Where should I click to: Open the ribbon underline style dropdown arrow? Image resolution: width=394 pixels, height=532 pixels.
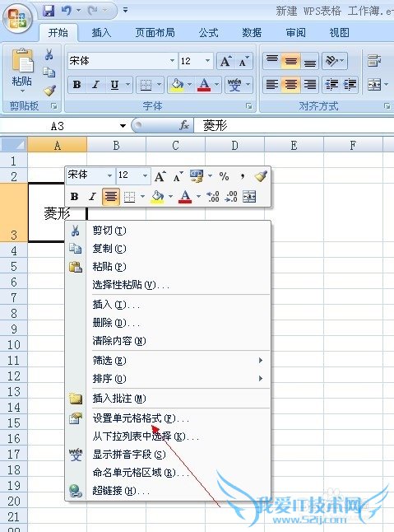128,84
